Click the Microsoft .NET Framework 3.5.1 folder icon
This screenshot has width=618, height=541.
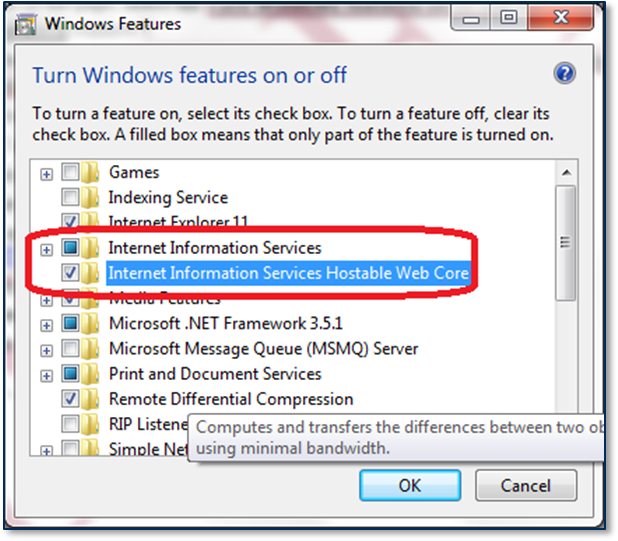click(x=91, y=323)
